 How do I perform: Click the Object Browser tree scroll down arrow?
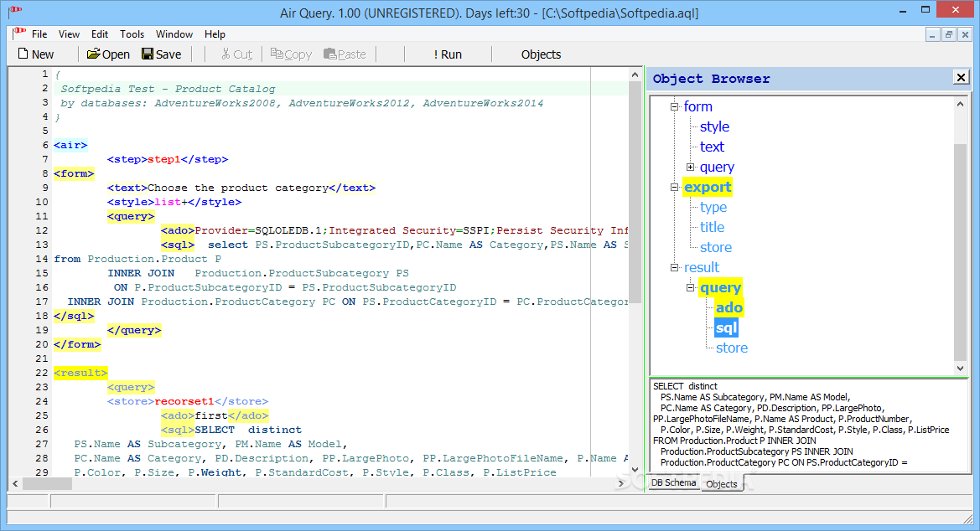961,369
